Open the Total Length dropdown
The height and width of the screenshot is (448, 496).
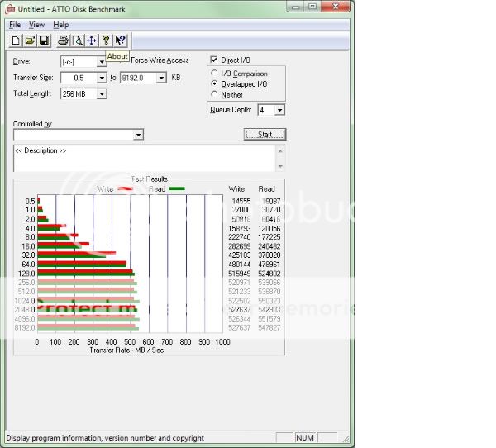102,94
